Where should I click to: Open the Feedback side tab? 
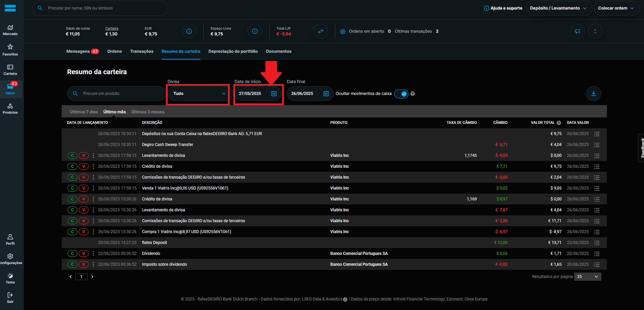(641, 148)
